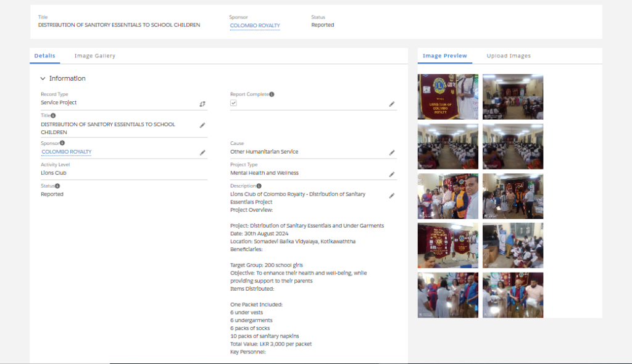The image size is (632, 364).
Task: Toggle the Report Complete checkbox
Action: click(x=233, y=103)
